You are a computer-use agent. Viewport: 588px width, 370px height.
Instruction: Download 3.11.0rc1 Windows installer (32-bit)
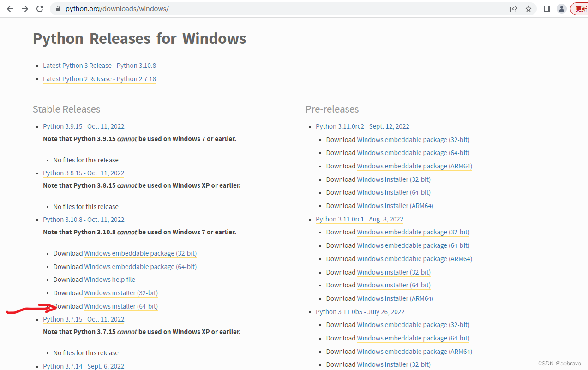[x=394, y=272]
